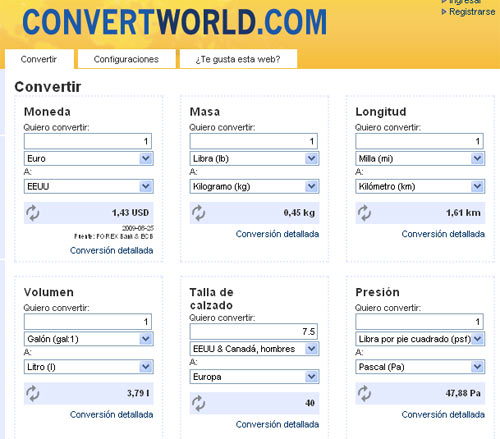Open Conversión detallada under Talla de calzado

click(277, 424)
